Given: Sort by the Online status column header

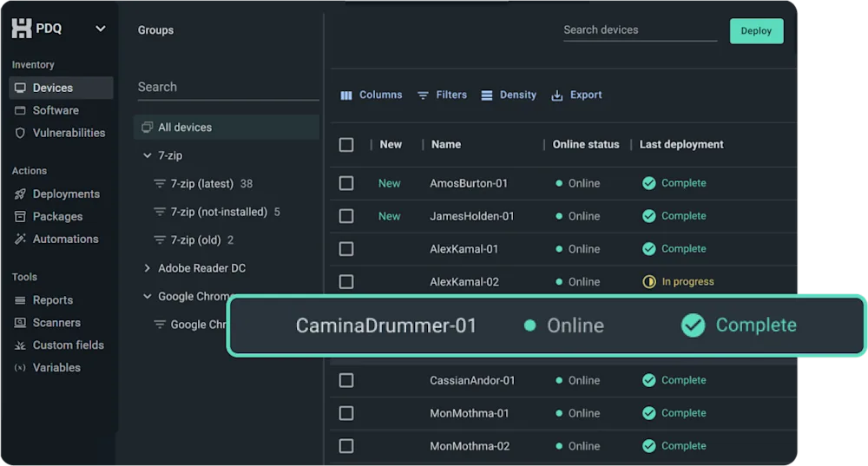Looking at the screenshot, I should click(586, 144).
